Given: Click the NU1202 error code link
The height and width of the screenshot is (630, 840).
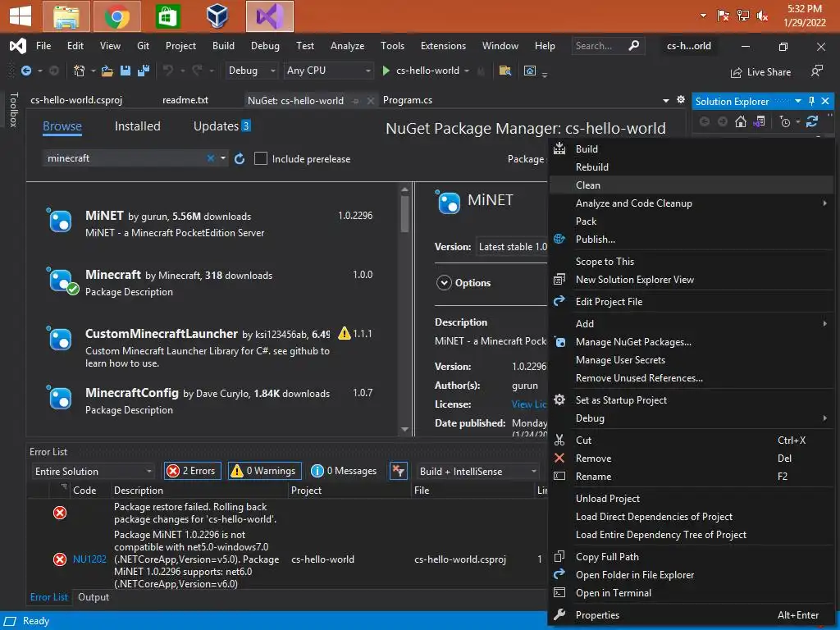Looking at the screenshot, I should point(89,559).
